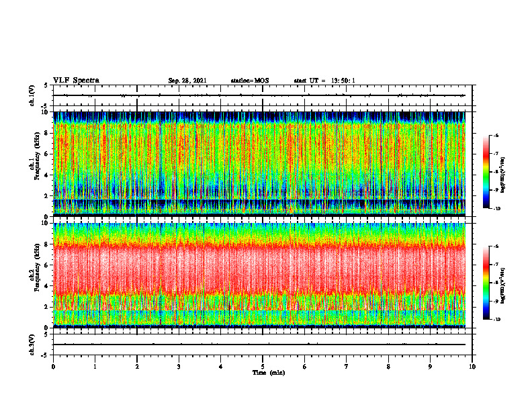Click "-6" on ch.2 color bar scale

496,246
